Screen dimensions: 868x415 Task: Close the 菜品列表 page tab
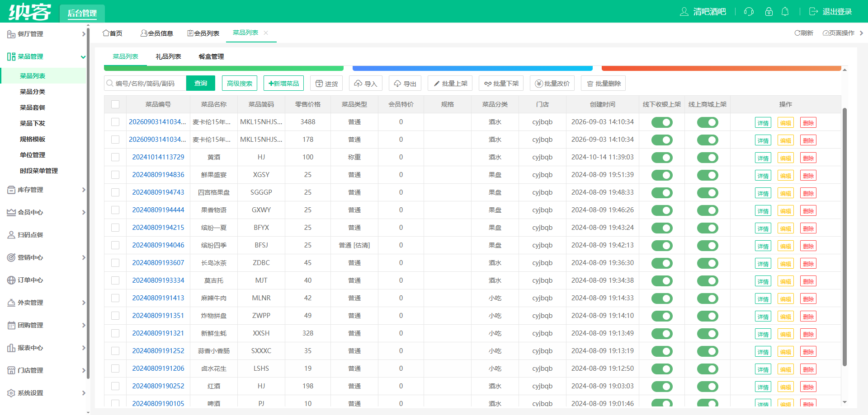coord(266,33)
